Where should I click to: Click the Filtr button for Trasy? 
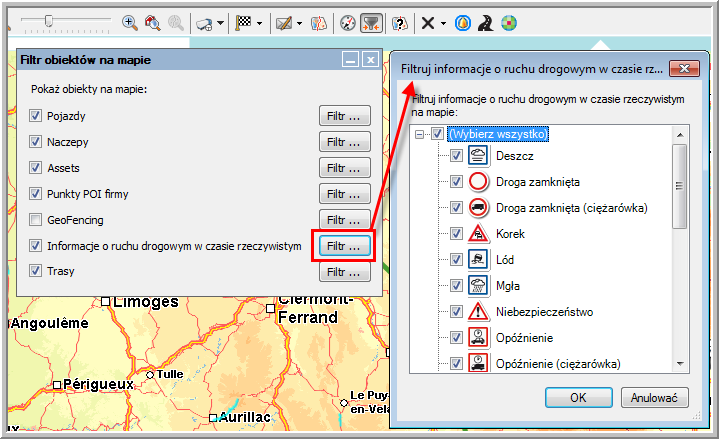point(345,271)
